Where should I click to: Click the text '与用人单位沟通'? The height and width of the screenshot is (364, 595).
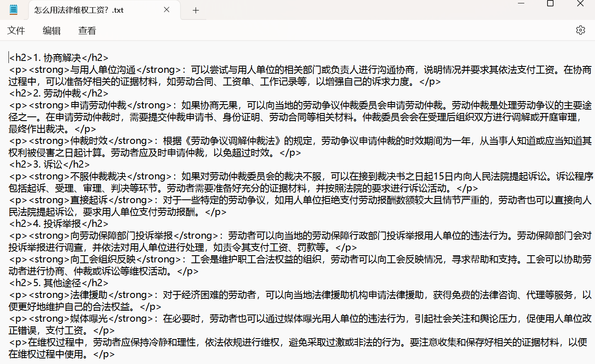coord(103,70)
